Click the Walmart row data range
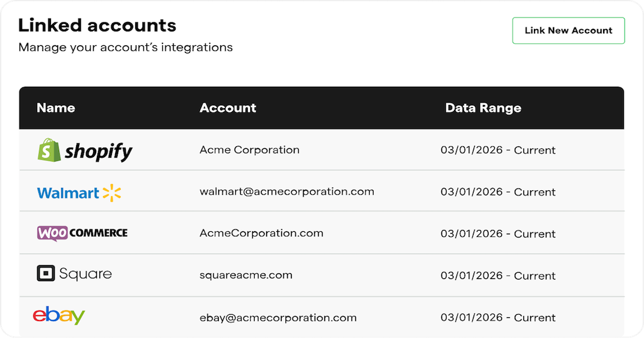 pos(497,192)
